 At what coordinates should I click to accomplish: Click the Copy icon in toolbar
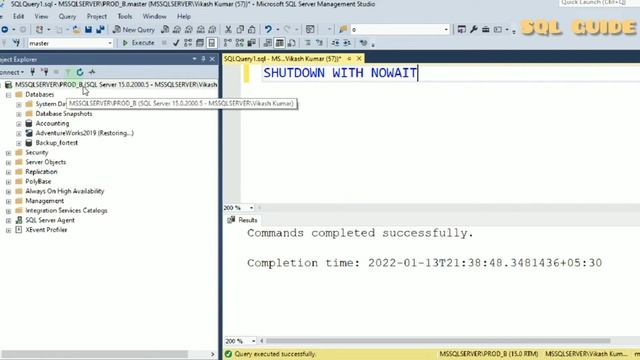click(x=240, y=29)
